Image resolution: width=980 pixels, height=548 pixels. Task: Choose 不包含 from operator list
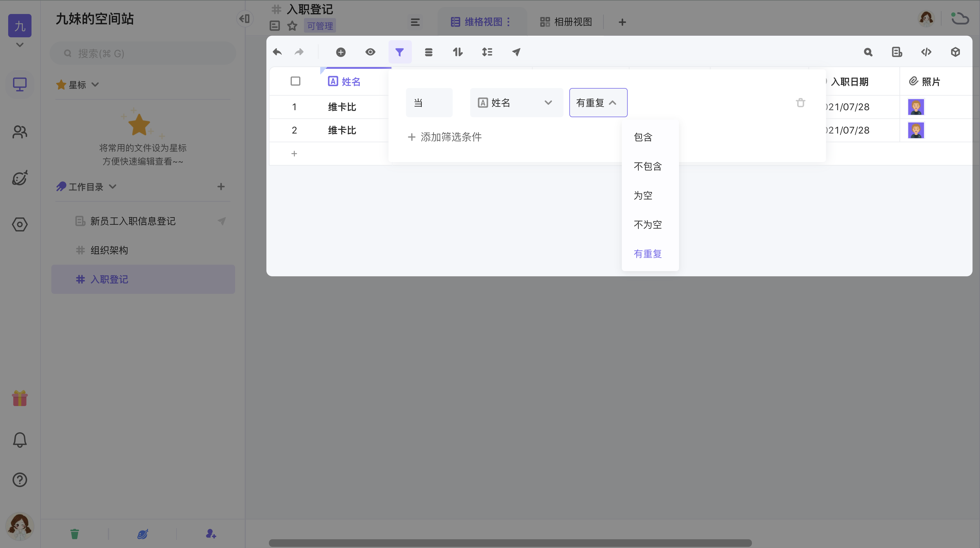647,166
